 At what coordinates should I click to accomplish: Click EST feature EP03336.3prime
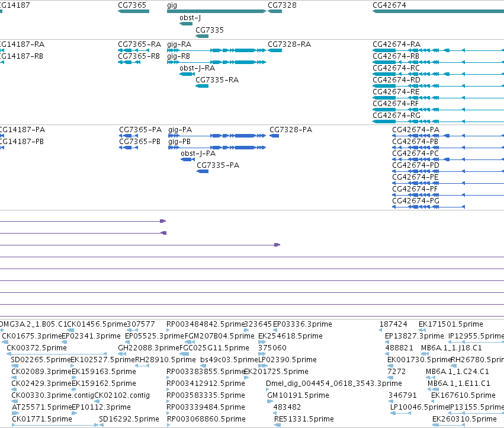275,331
